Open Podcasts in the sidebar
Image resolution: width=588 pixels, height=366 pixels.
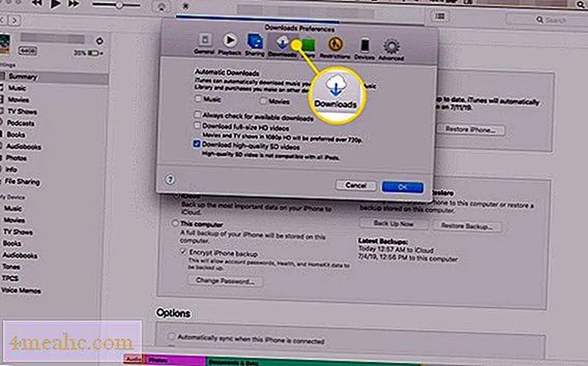pos(20,123)
